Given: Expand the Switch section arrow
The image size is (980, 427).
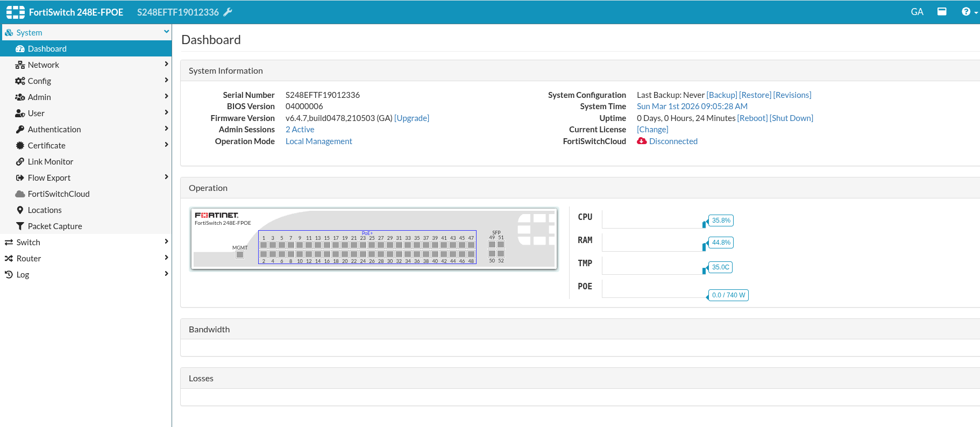Looking at the screenshot, I should 166,241.
